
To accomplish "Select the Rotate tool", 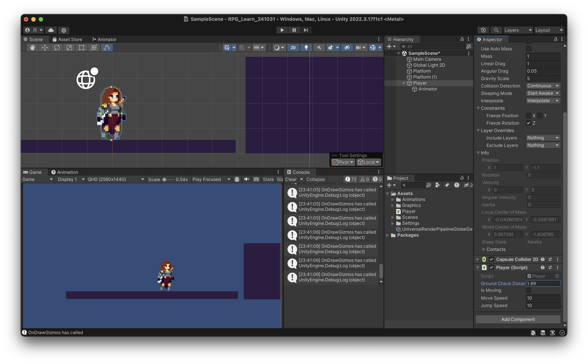I will click(x=57, y=48).
